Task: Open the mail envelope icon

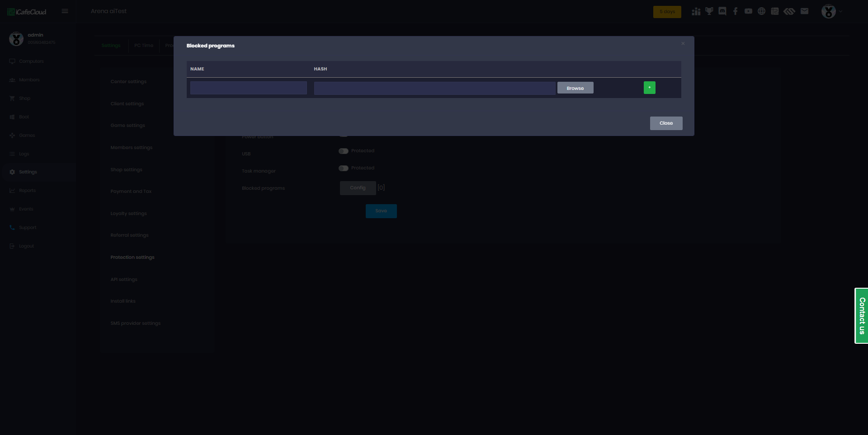Action: pos(804,11)
